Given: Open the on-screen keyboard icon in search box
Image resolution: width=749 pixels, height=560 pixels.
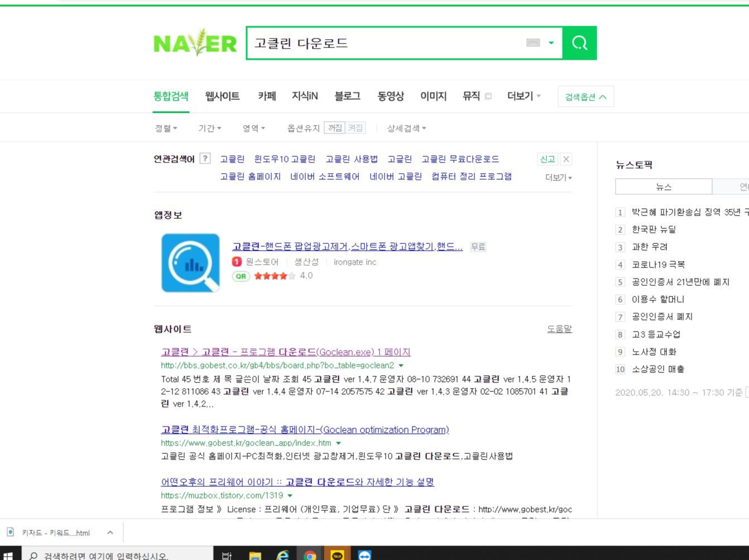Looking at the screenshot, I should click(x=533, y=43).
